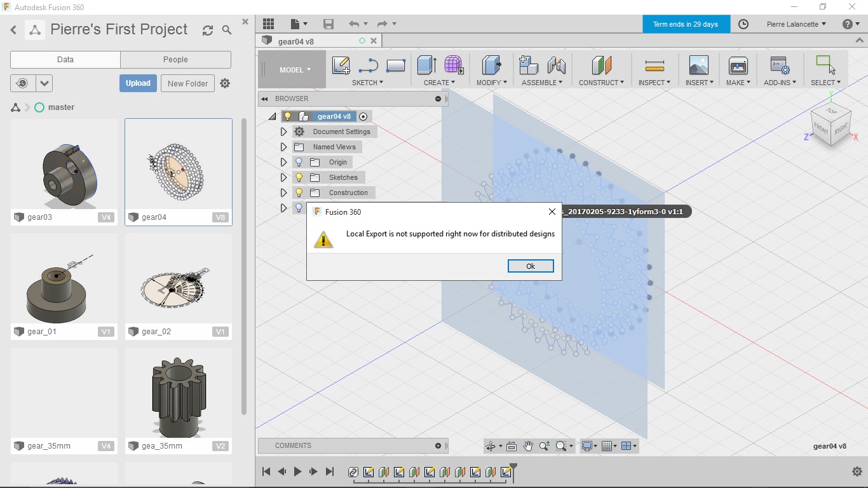
Task: Select the Create Form sculpt icon
Action: pyautogui.click(x=454, y=65)
